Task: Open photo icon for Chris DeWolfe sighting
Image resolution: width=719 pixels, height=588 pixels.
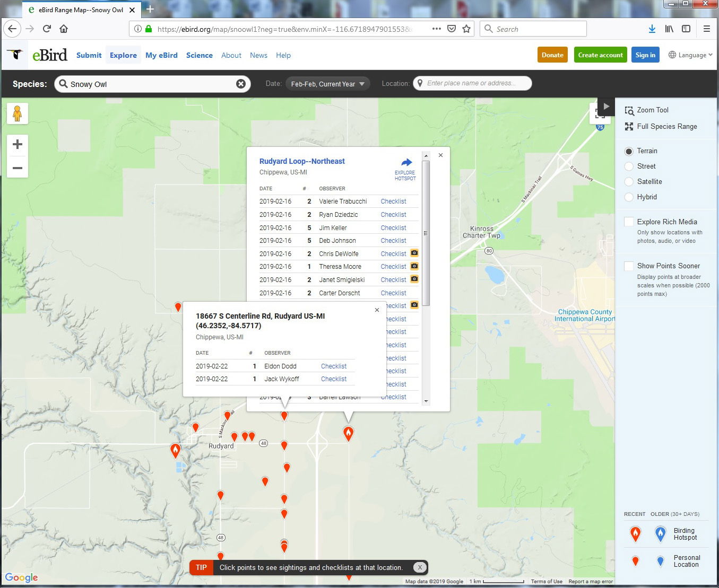Action: [414, 253]
